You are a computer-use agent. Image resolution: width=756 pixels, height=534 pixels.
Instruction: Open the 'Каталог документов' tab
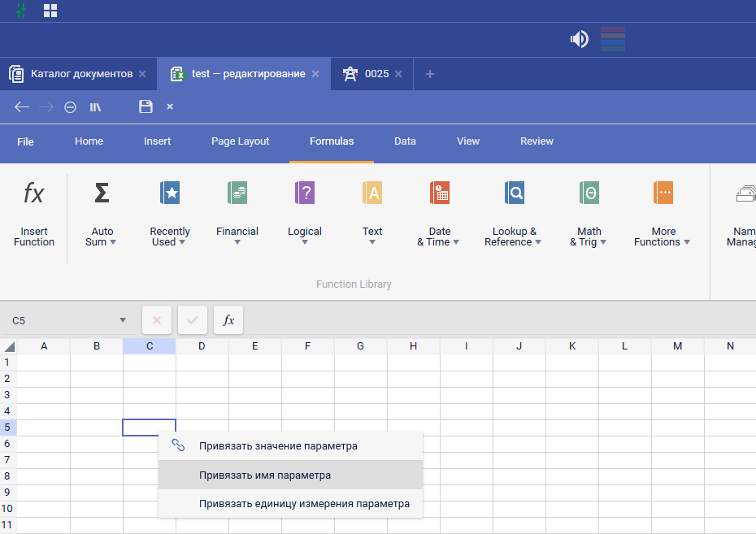[x=80, y=74]
